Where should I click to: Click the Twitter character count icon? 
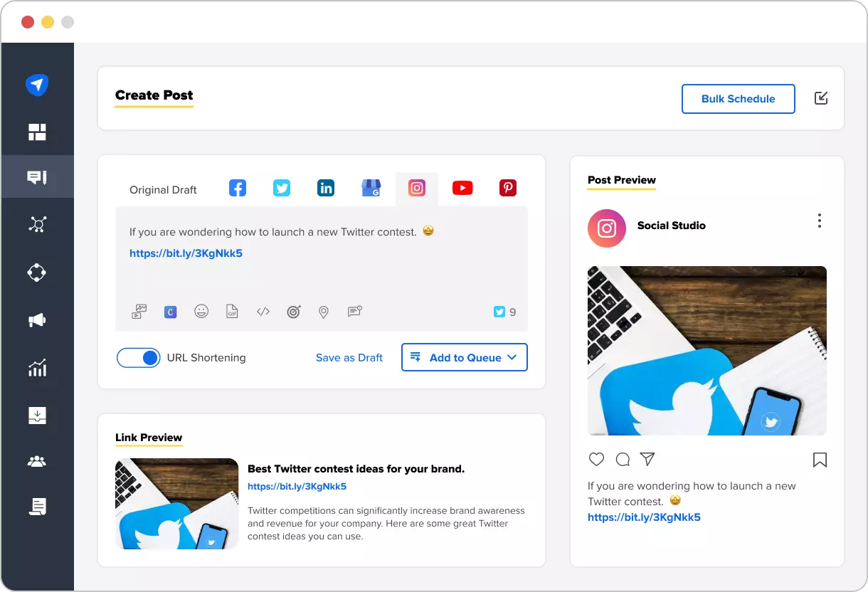point(499,312)
